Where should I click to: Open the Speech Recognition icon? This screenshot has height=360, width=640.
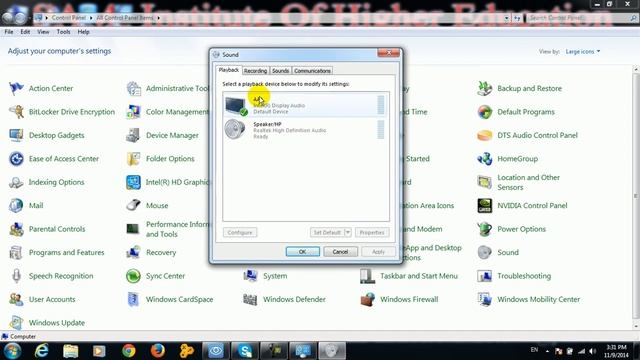pyautogui.click(x=16, y=276)
